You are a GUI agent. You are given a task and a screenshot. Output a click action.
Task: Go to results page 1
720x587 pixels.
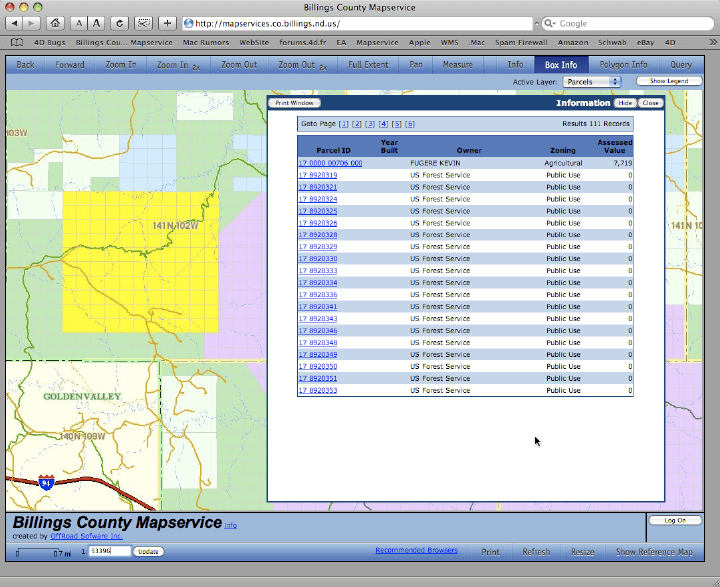coord(343,124)
